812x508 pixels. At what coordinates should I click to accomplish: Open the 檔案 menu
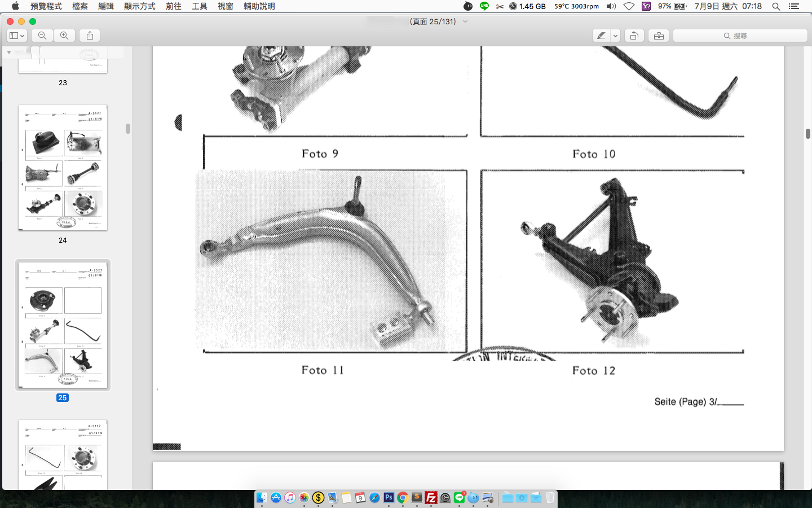(x=80, y=6)
